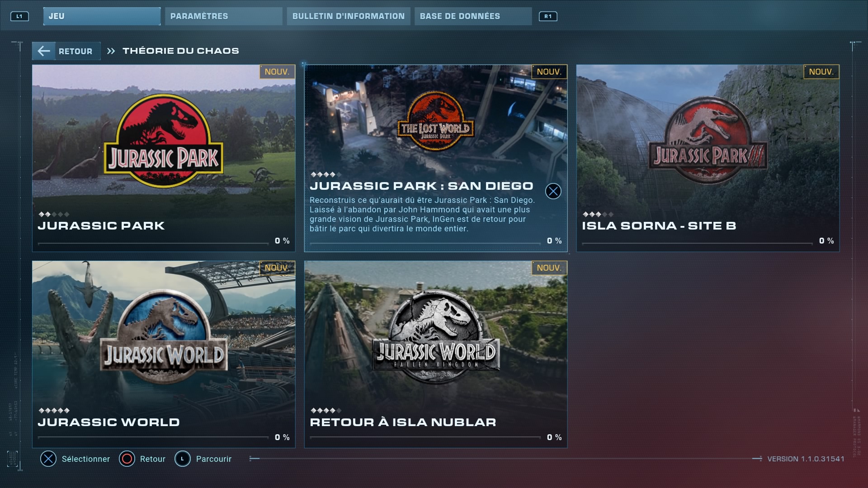Open the BULLETIN D'INFORMATION tab
868x488 pixels.
tap(349, 16)
